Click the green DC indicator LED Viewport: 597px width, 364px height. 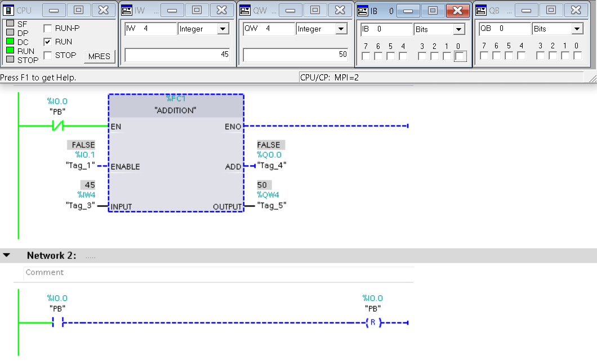click(x=10, y=41)
